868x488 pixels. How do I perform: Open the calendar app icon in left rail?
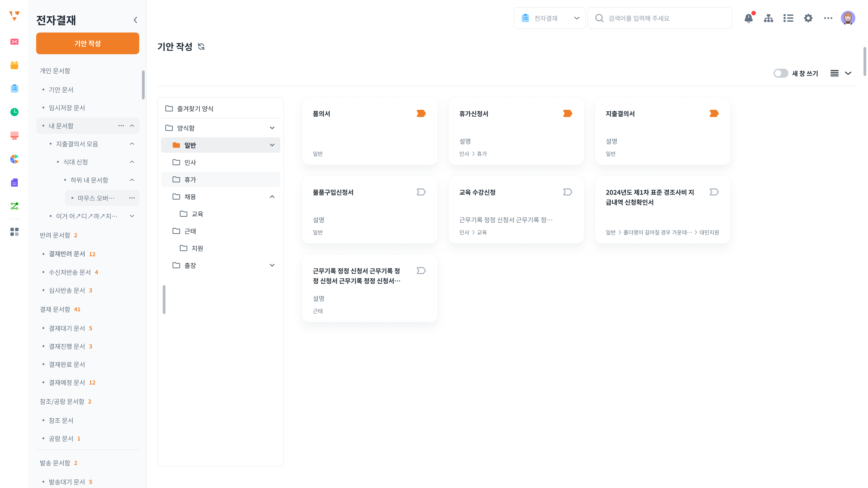click(x=14, y=65)
